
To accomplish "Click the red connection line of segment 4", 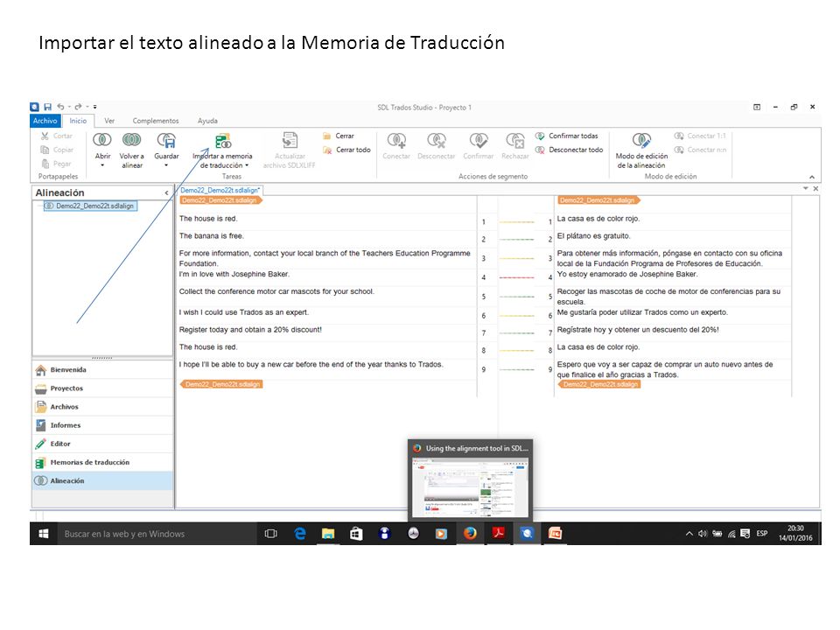I will pos(516,277).
